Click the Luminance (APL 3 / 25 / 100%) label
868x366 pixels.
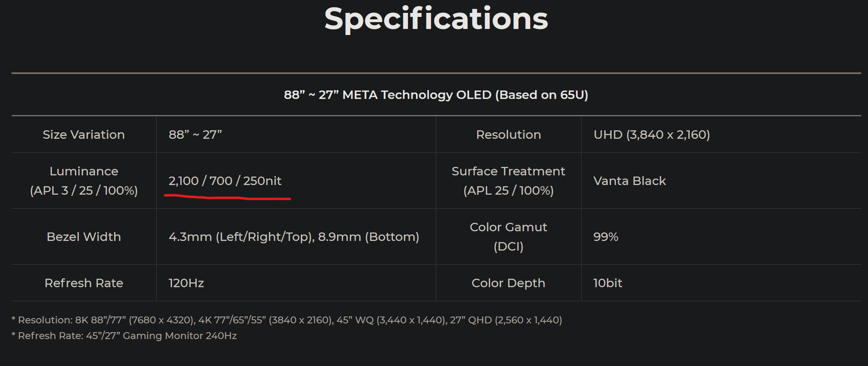[x=84, y=181]
